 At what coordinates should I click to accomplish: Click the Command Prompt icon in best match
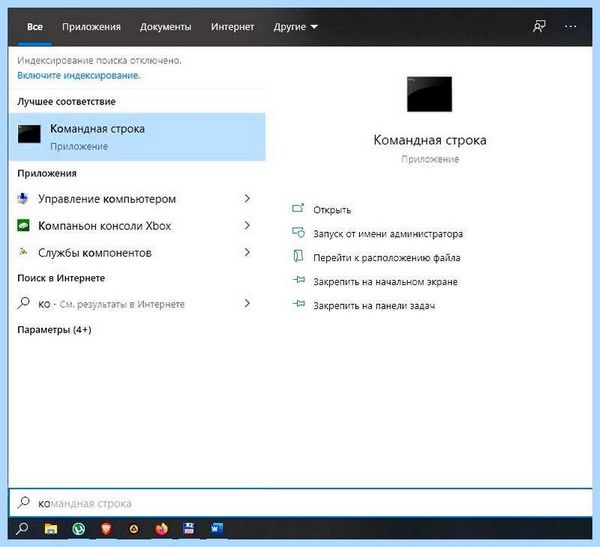(29, 134)
